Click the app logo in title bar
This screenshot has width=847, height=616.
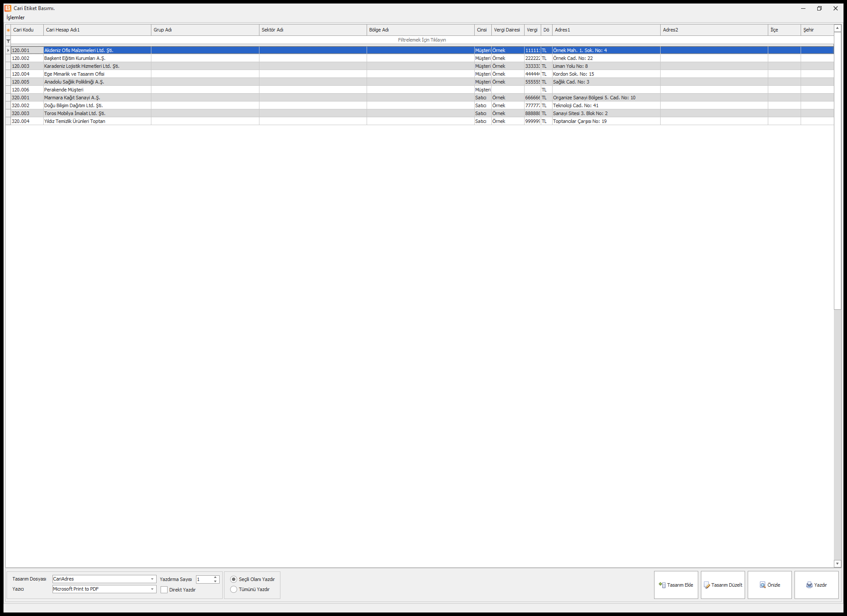[8, 8]
